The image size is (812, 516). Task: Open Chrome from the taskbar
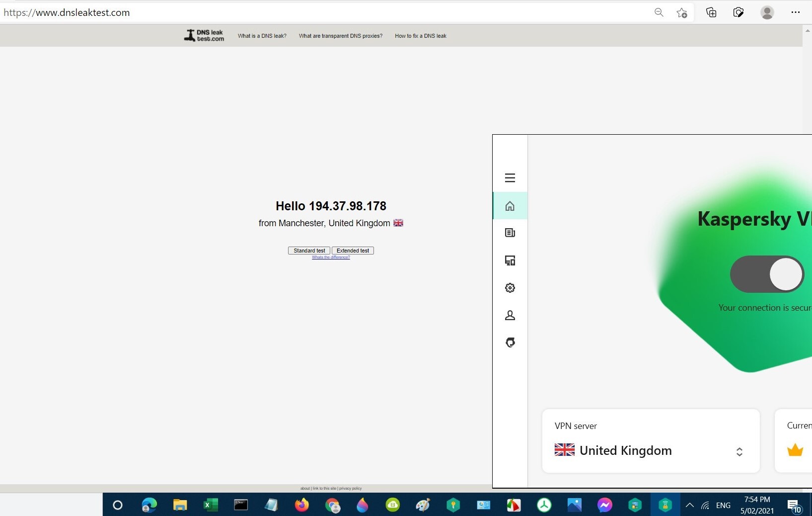(333, 506)
